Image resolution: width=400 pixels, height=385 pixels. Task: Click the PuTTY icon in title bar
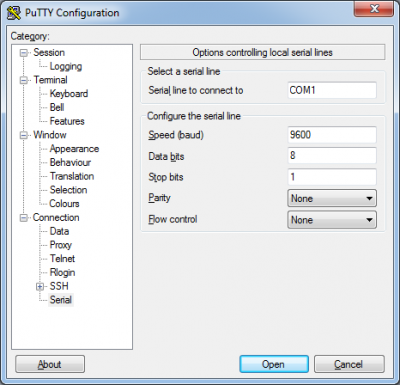click(x=14, y=13)
